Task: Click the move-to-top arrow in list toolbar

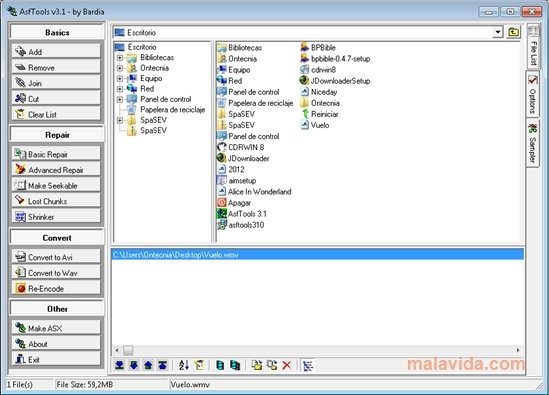Action: pos(162,365)
